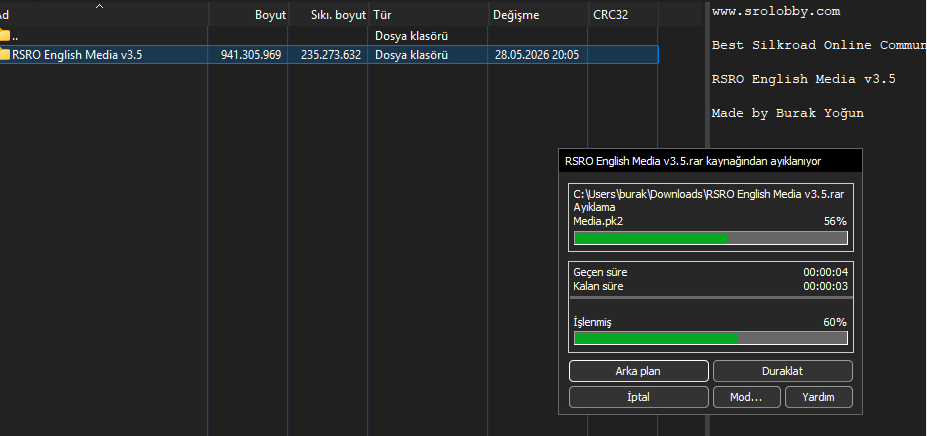This screenshot has height=436, width=927.
Task: Click the 56% file progress value
Action: tap(835, 221)
